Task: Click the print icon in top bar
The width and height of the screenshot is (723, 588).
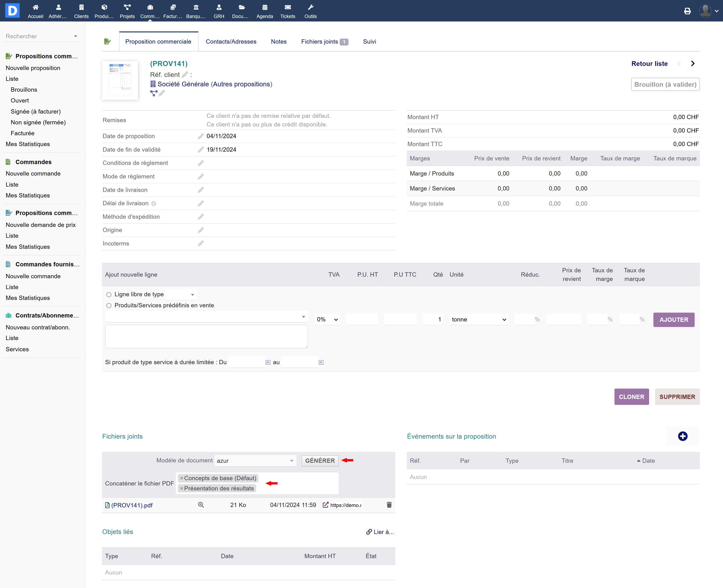Action: click(687, 11)
